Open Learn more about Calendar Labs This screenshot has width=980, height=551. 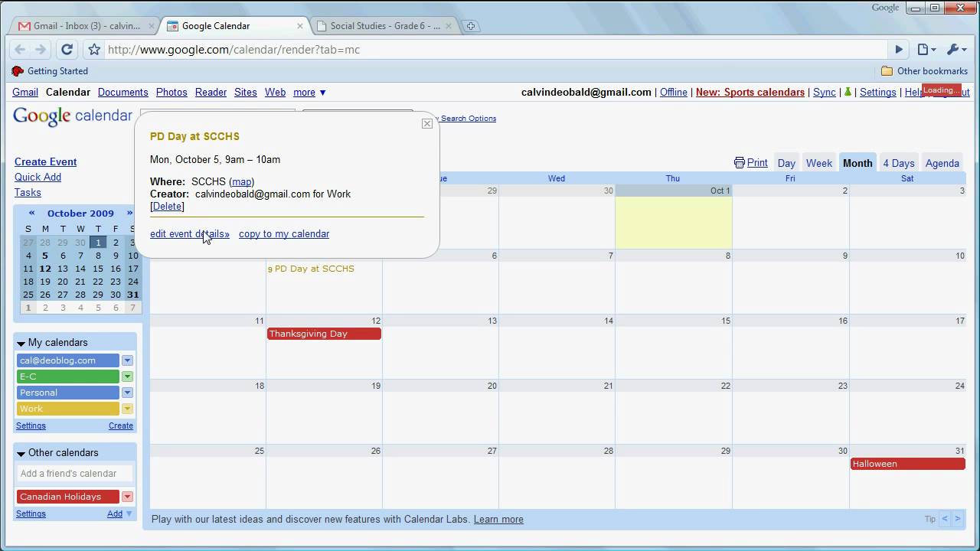click(x=498, y=520)
